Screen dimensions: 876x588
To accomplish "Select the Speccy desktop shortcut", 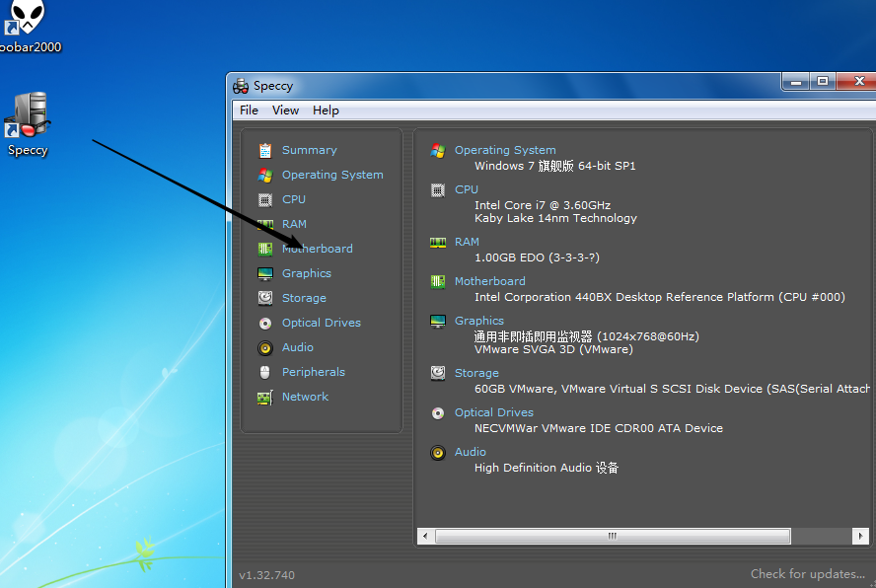I will tap(28, 124).
